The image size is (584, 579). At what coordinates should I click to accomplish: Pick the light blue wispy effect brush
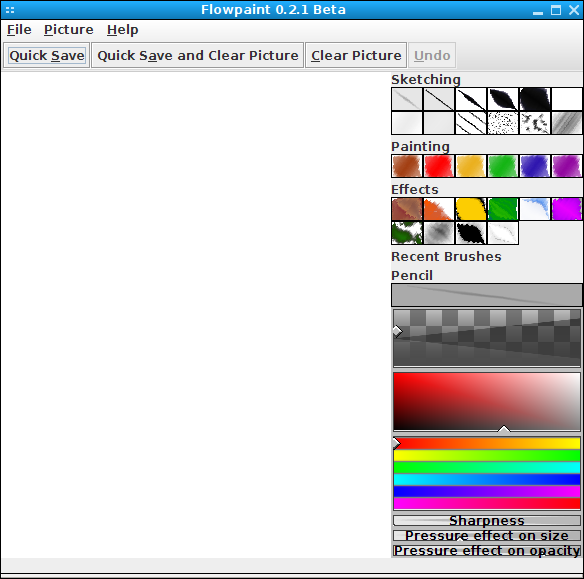pyautogui.click(x=535, y=209)
